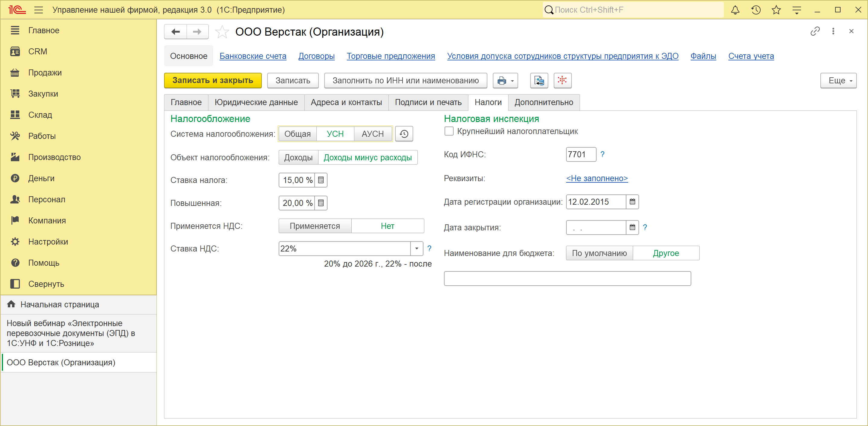The image size is (868, 426).
Task: Copy link to this organization
Action: click(x=815, y=31)
